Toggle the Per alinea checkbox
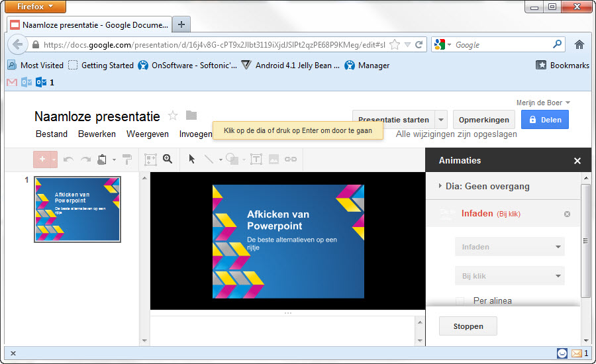The width and height of the screenshot is (596, 364). point(460,301)
